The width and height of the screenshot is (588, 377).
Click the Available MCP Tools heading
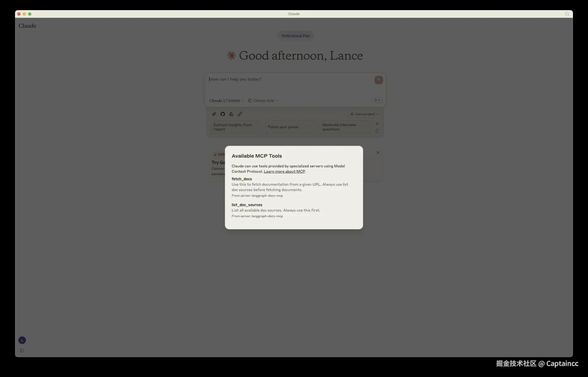tap(257, 156)
